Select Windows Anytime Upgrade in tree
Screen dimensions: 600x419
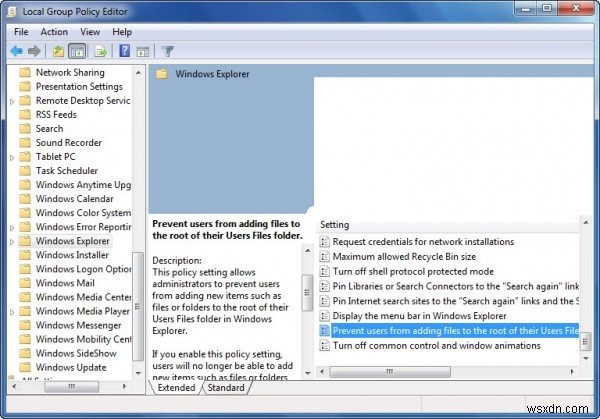[x=83, y=185]
